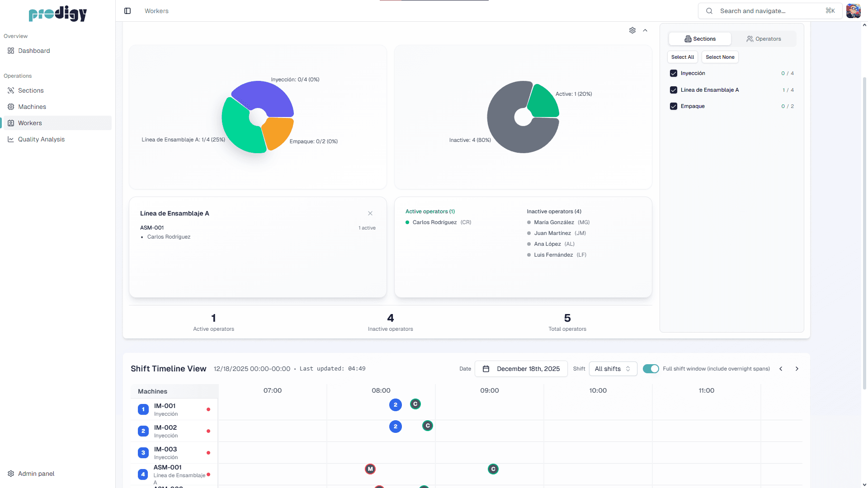Image resolution: width=868 pixels, height=488 pixels.
Task: Open the All shifts dropdown
Action: click(x=613, y=369)
